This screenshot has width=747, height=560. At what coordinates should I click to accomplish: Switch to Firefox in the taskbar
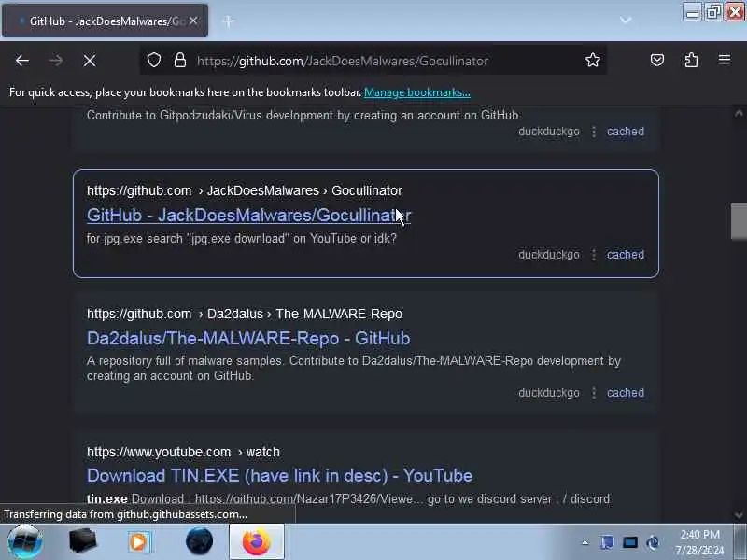[x=257, y=542]
